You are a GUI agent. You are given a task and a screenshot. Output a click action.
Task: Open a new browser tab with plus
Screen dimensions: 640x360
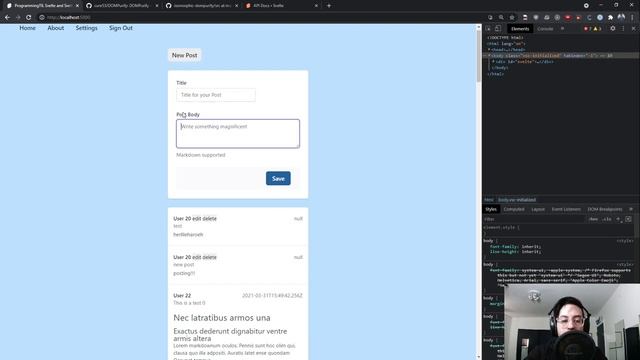[329, 6]
